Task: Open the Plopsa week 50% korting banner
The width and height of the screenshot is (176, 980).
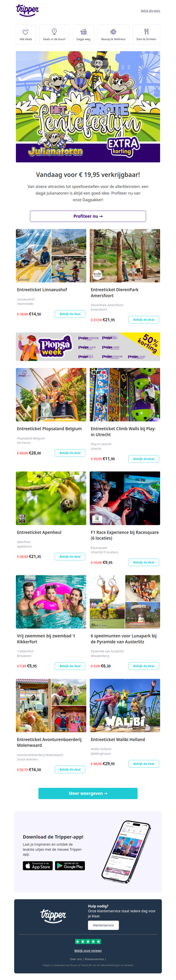Action: pos(88,346)
